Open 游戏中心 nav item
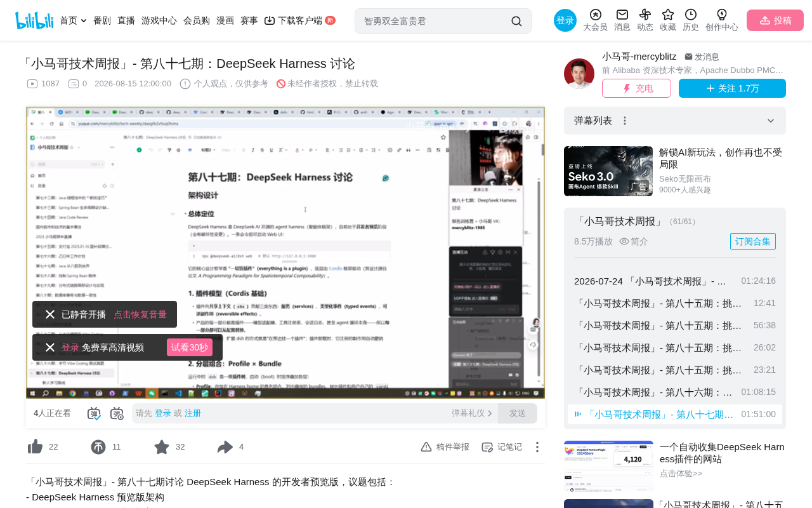Viewport: 812px width, 508px height. click(x=159, y=20)
